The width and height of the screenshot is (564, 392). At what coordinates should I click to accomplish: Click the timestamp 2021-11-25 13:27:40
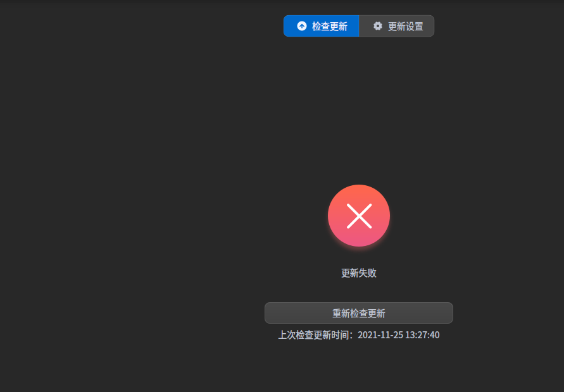399,335
